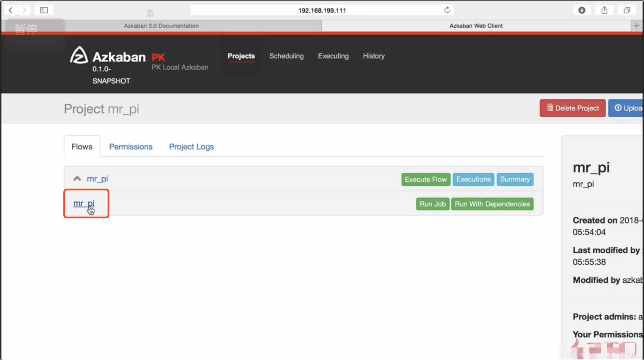
Task: Click the Upload button
Action: 626,108
